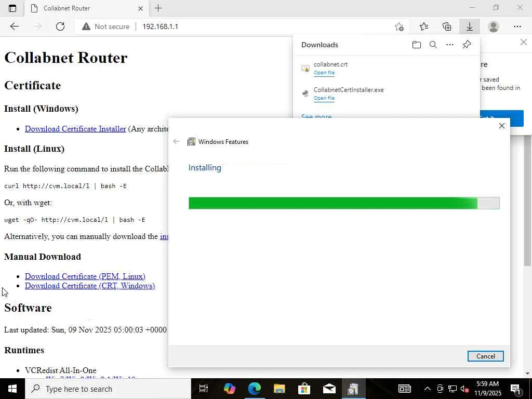Close the side notification behind Downloads panel

click(x=524, y=42)
